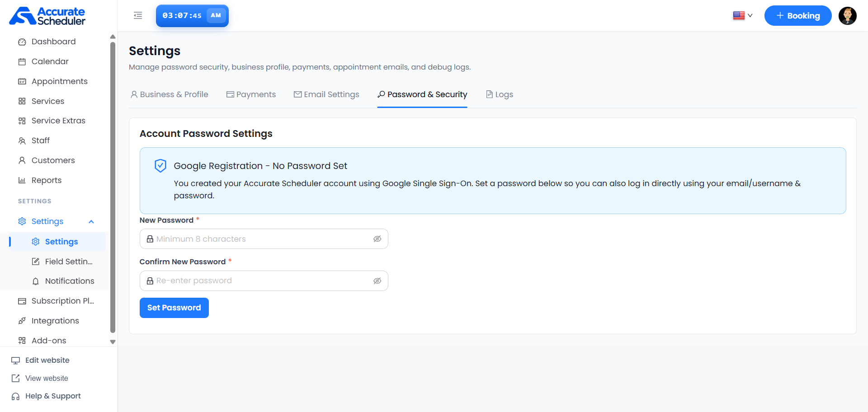This screenshot has height=412, width=868.
Task: Focus the New Password input field
Action: pyautogui.click(x=264, y=239)
